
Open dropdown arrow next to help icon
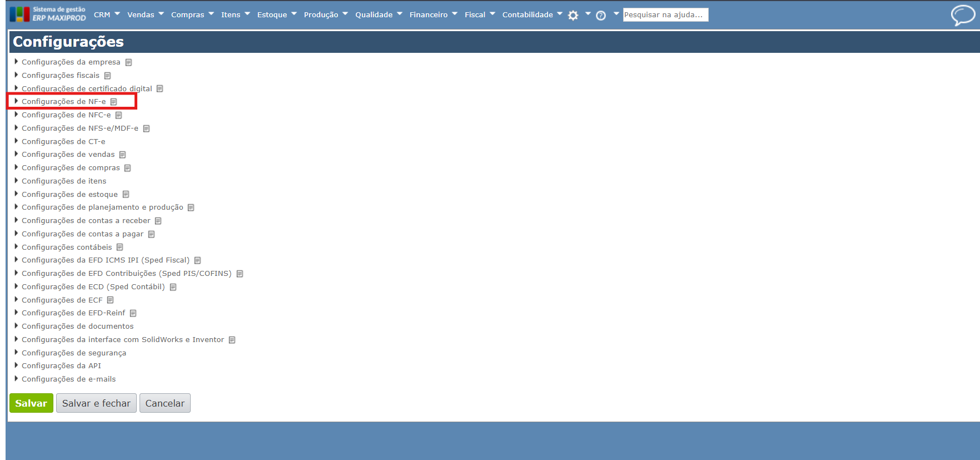616,14
